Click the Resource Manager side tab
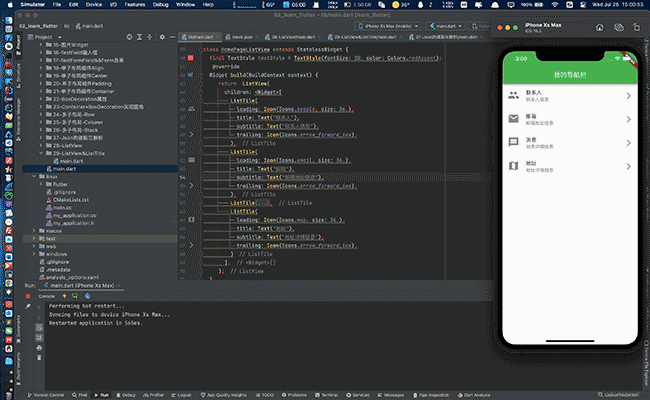 coord(18,119)
